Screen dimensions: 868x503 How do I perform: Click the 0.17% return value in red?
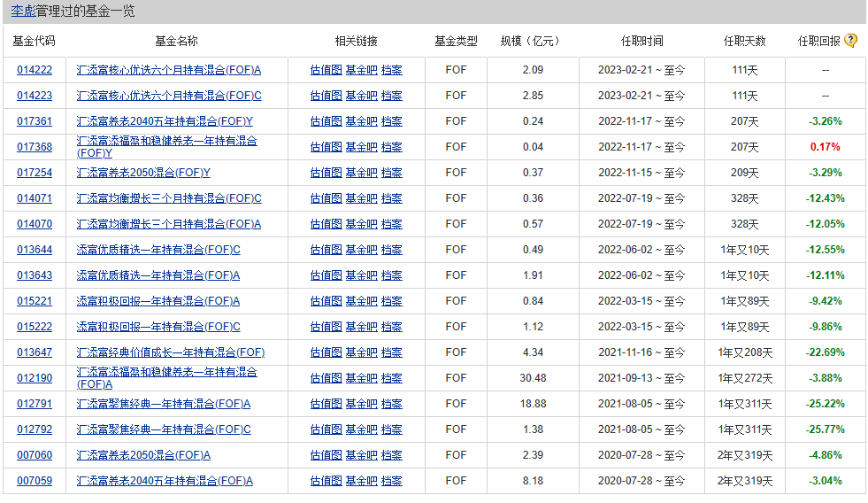pyautogui.click(x=825, y=147)
